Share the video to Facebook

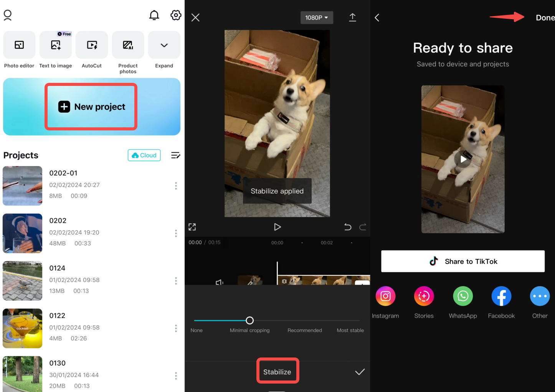coord(501,296)
